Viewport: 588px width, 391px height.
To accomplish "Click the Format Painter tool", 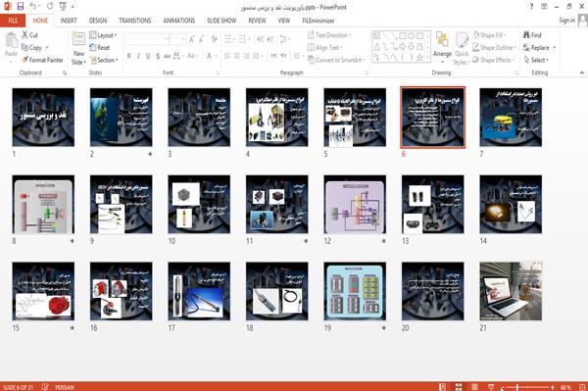I will tap(42, 60).
